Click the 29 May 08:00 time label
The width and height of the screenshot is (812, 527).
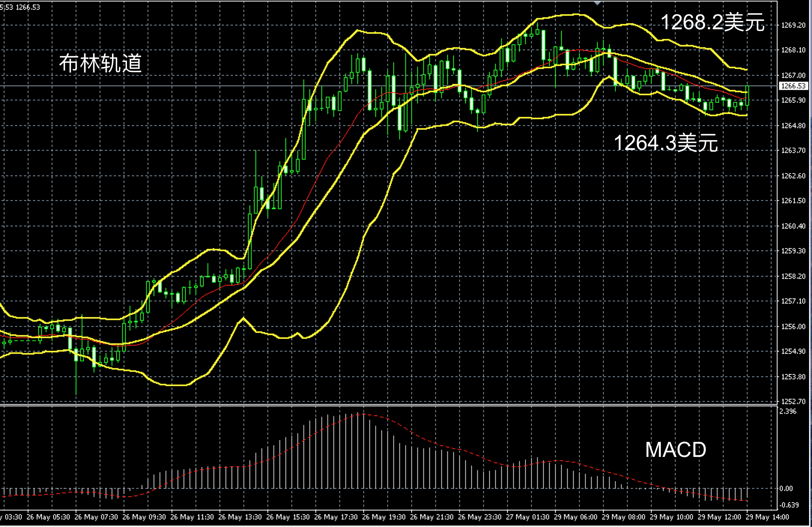pyautogui.click(x=623, y=517)
